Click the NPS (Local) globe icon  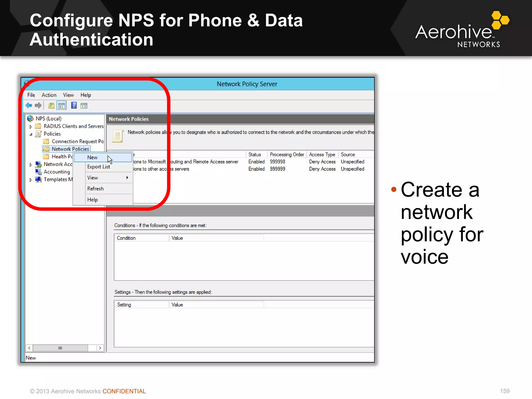tap(30, 119)
